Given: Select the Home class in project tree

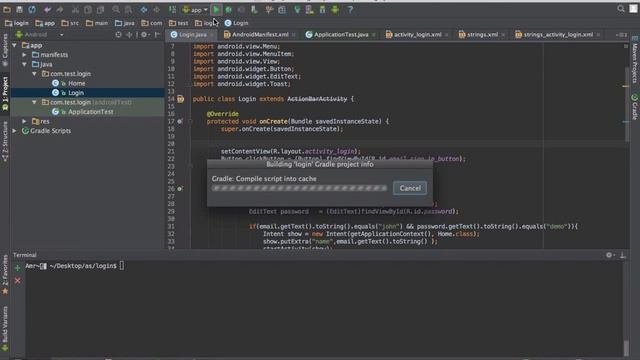Looking at the screenshot, I should (76, 83).
